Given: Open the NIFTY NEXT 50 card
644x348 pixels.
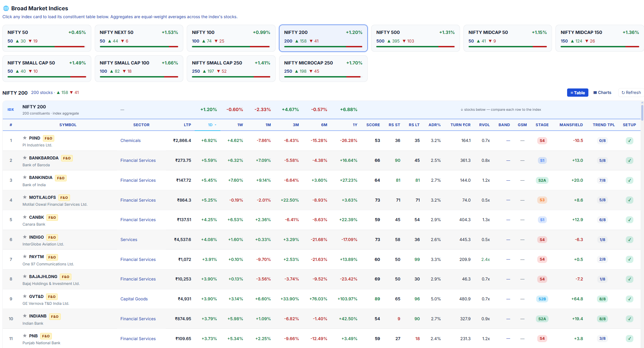Looking at the screenshot, I should pos(139,38).
